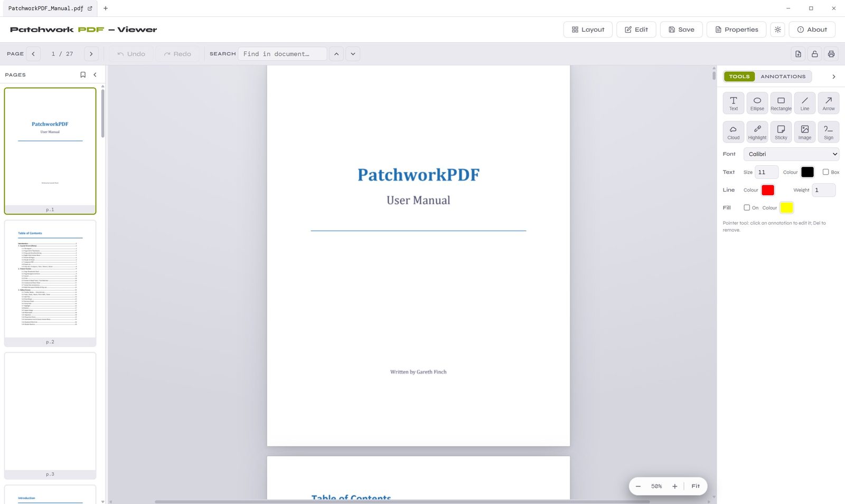Switch to the Tools tab
The width and height of the screenshot is (845, 504).
pos(739,77)
